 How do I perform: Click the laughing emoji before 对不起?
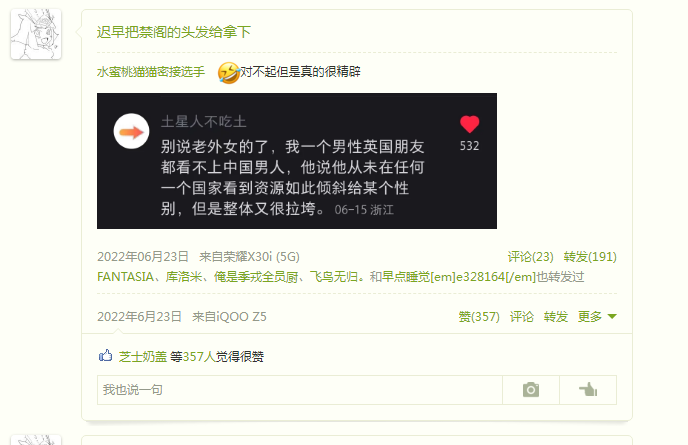click(229, 72)
